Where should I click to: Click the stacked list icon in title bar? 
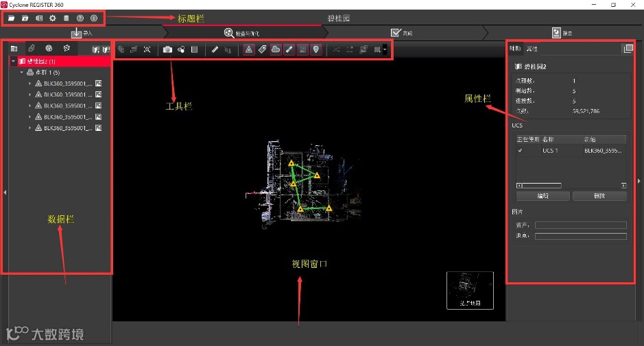(x=66, y=18)
